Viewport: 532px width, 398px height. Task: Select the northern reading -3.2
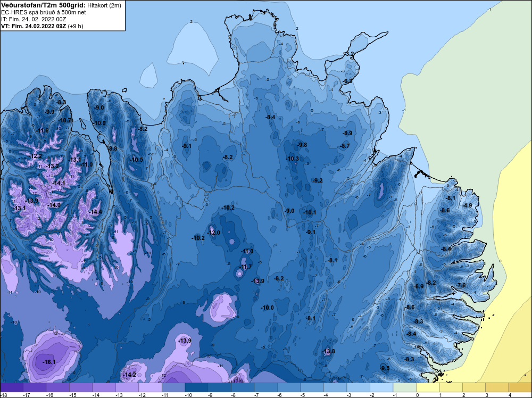coord(349,54)
